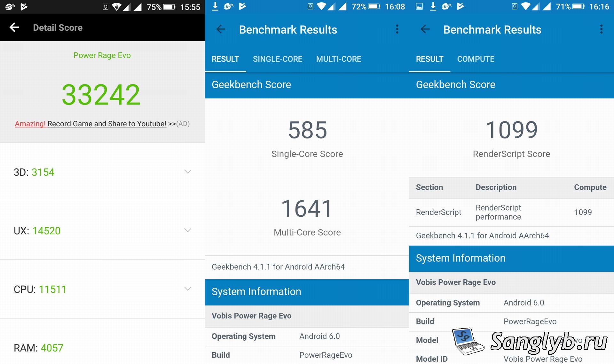
Task: Tap RenderScript performance table row
Action: pyautogui.click(x=511, y=213)
